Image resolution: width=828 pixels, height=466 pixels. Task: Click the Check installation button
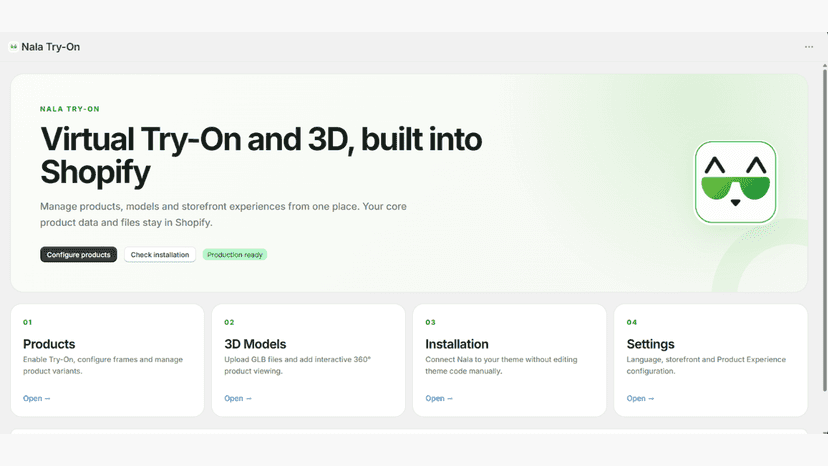point(160,255)
